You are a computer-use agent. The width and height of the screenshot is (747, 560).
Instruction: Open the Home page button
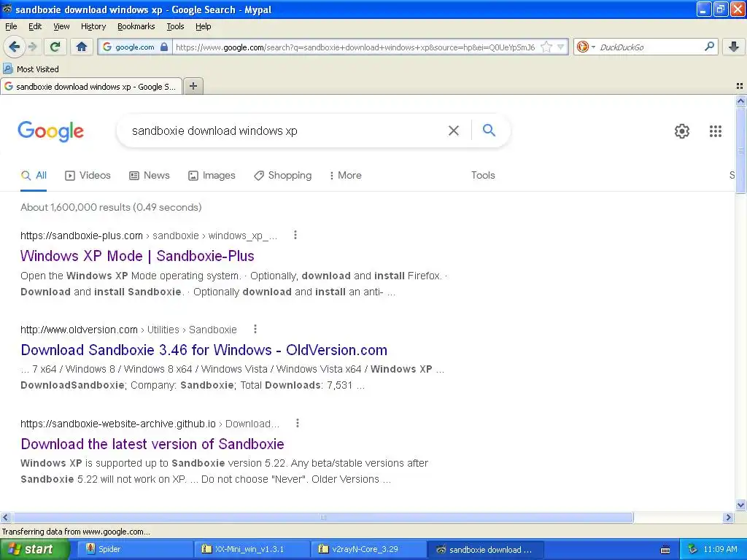[x=82, y=47]
